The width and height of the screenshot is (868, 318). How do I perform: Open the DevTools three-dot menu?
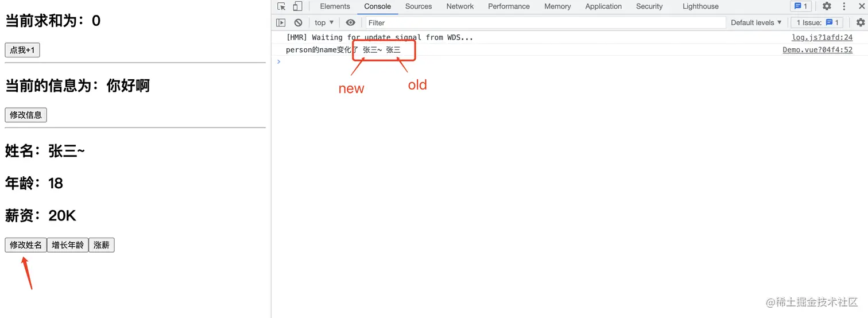click(x=844, y=6)
